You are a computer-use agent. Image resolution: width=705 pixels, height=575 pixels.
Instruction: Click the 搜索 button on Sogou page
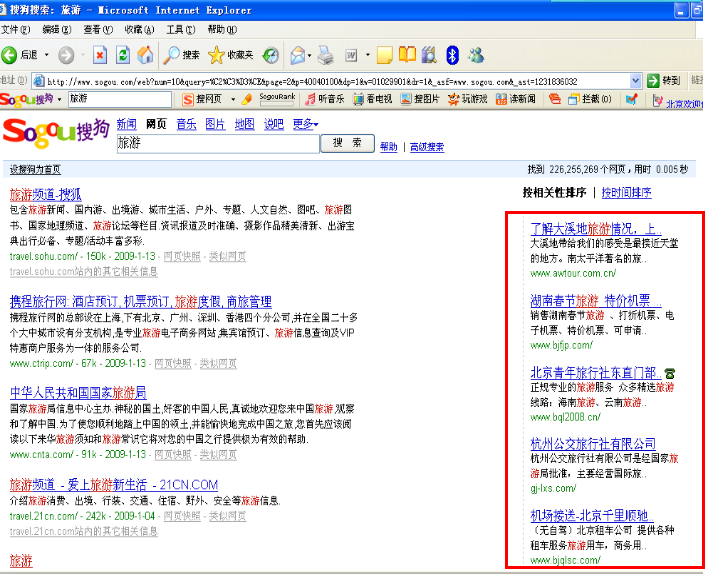(347, 143)
